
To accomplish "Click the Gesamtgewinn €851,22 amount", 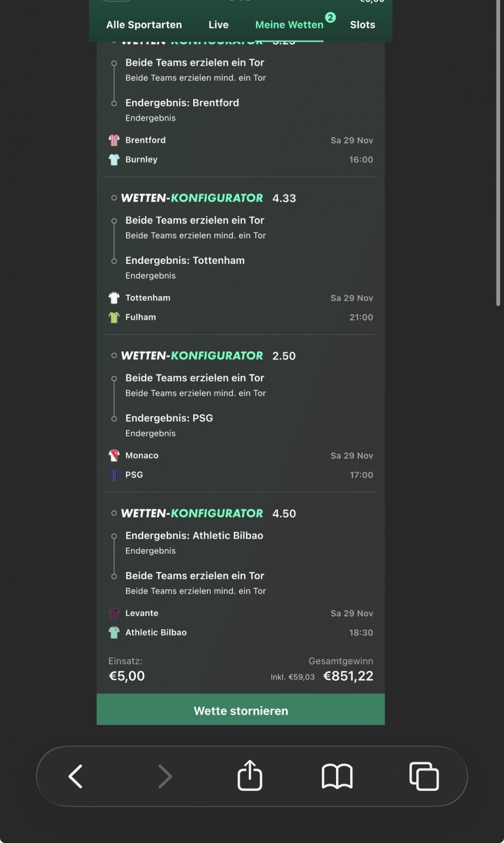I will coord(348,676).
